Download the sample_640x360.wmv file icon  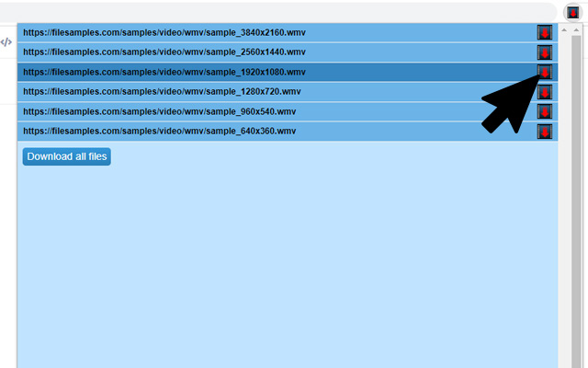(545, 132)
